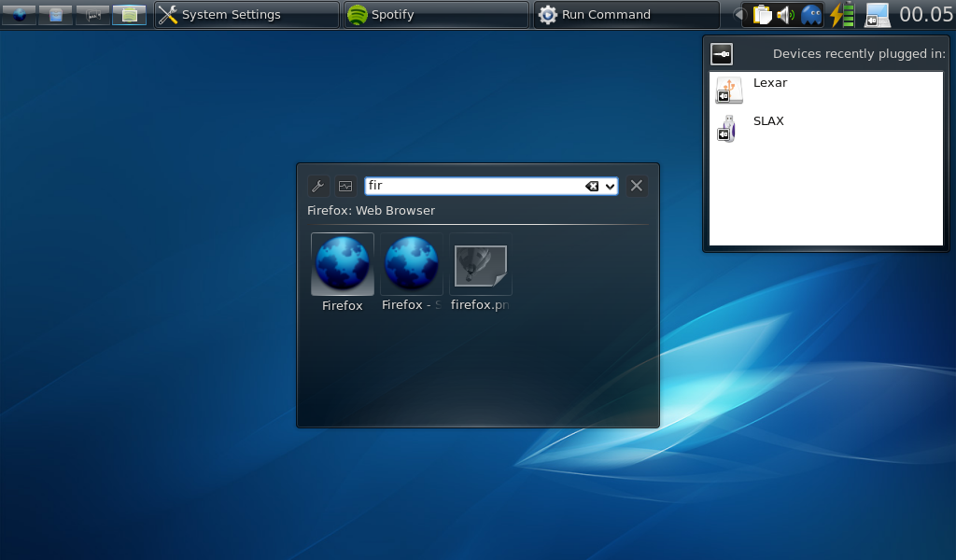Expand the search history dropdown arrow

coord(611,186)
